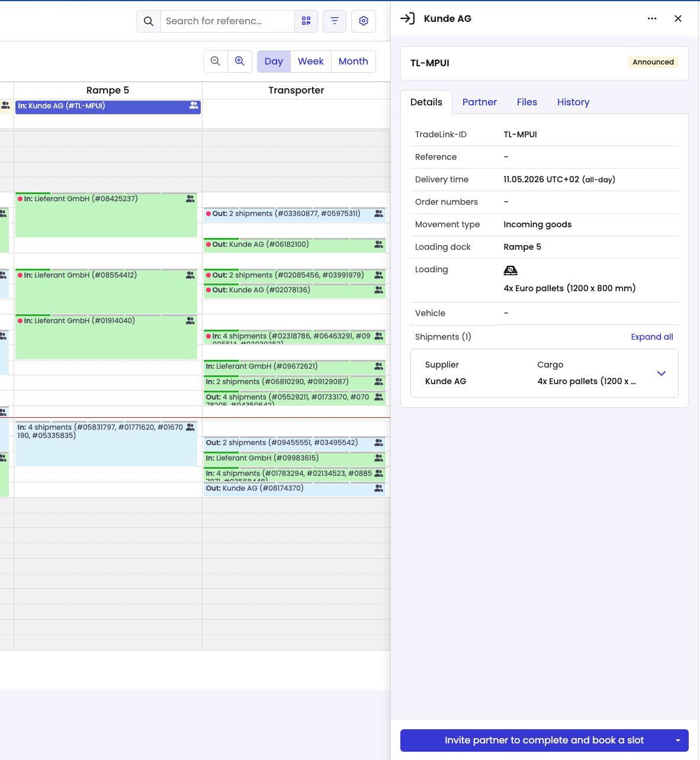Click Rampe 5 loading dock value
This screenshot has width=700, height=760.
pyautogui.click(x=522, y=247)
